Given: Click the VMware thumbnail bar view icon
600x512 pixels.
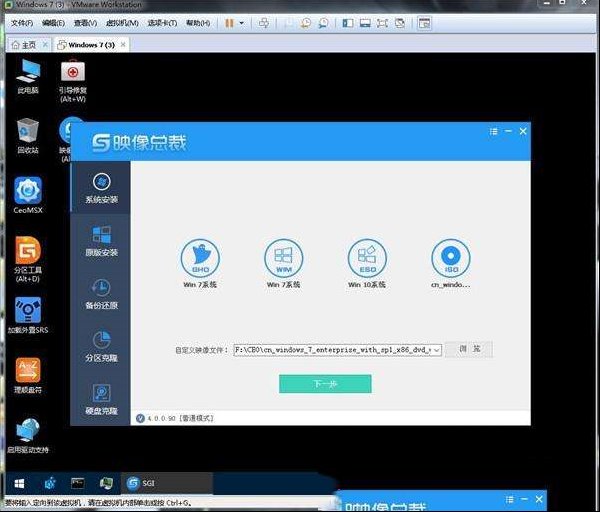Looking at the screenshot, I should [x=365, y=23].
